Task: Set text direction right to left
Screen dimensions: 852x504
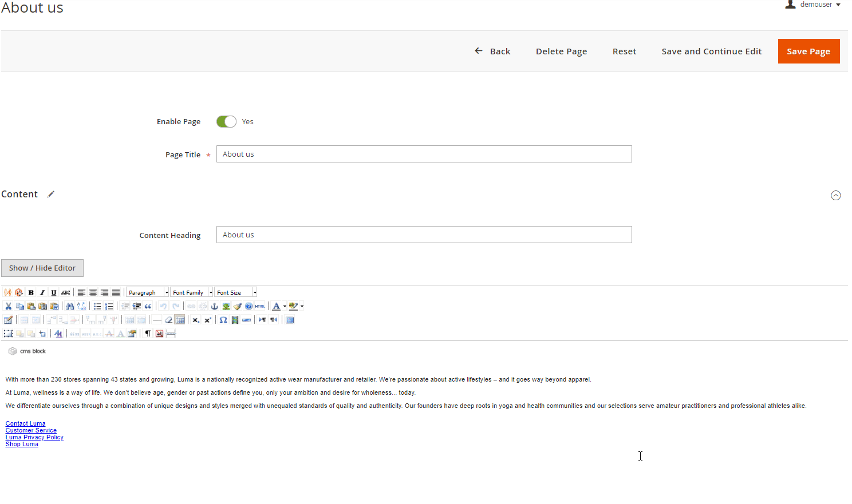Action: [274, 320]
